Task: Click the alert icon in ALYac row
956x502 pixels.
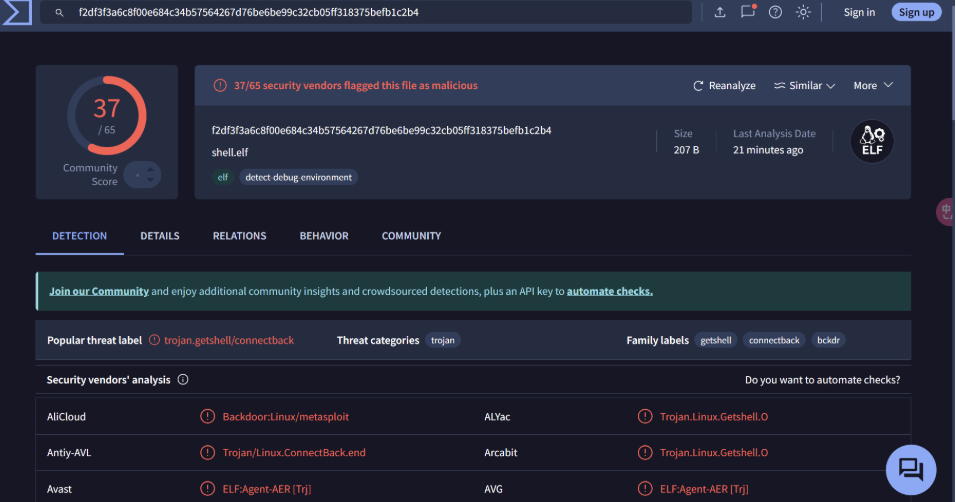Action: (644, 417)
